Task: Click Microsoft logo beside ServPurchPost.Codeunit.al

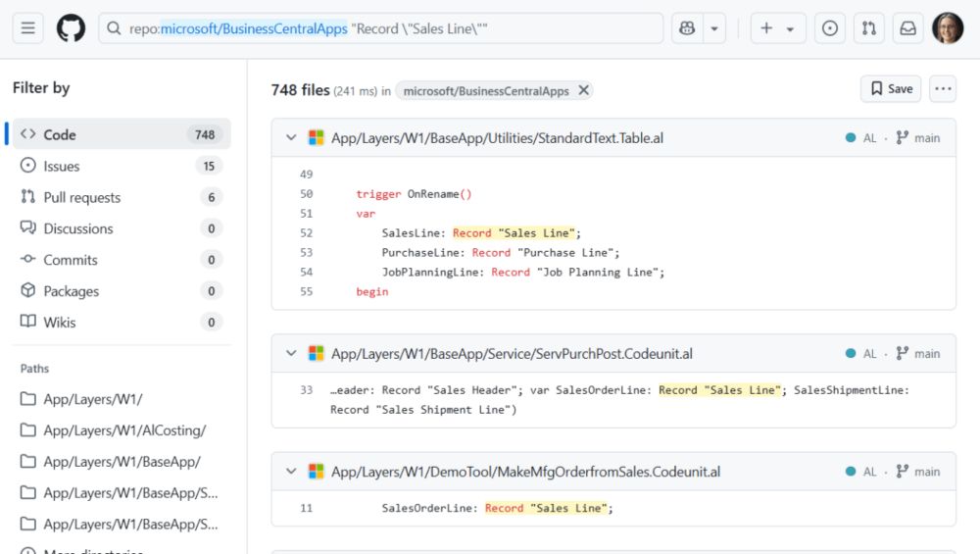Action: tap(317, 353)
